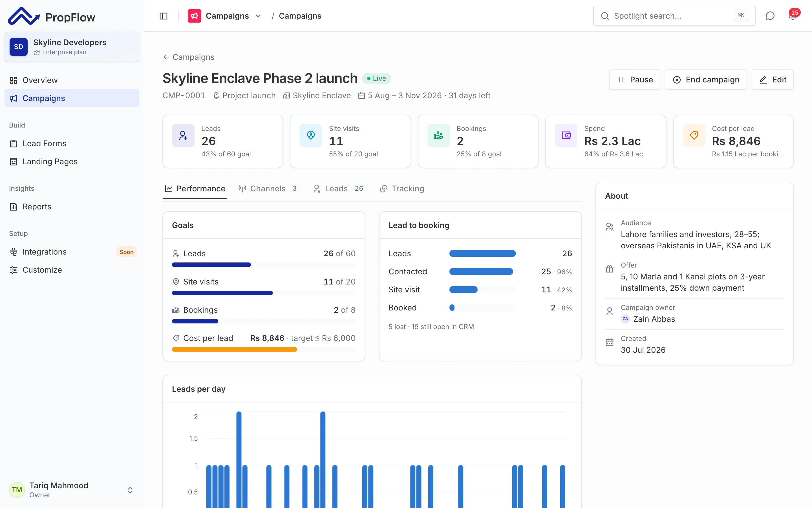
Task: Expand the Tariq Mahmood account switcher
Action: [x=130, y=490]
